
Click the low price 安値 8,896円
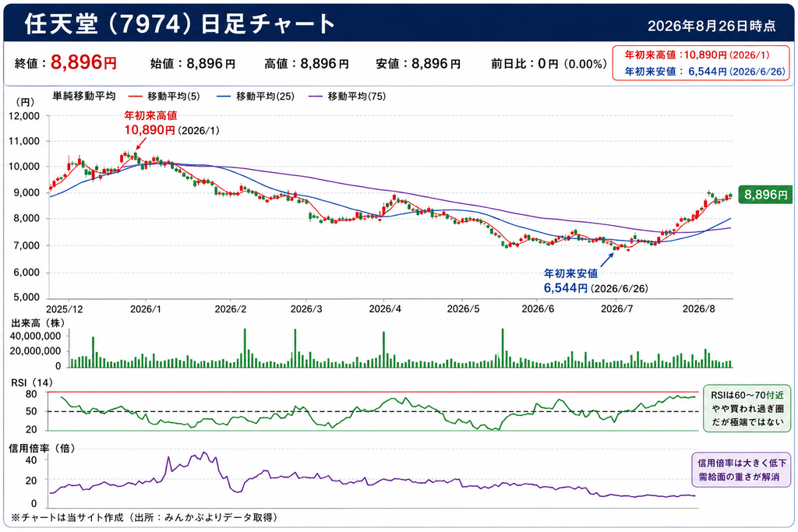pos(418,64)
